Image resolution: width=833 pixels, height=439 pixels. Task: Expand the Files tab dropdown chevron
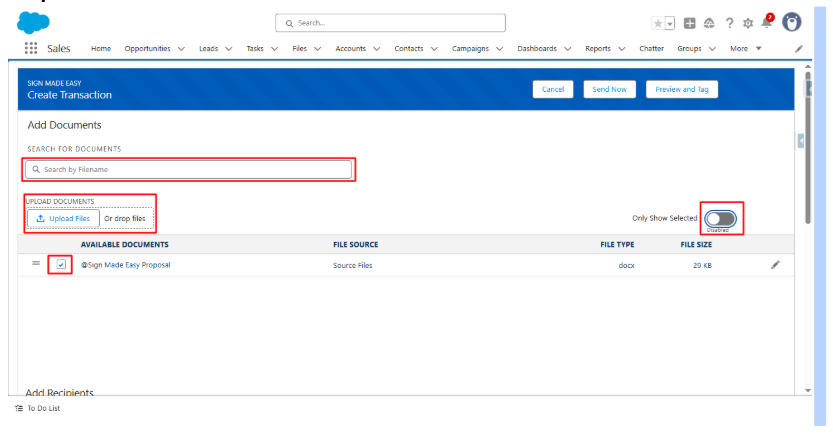tap(317, 49)
